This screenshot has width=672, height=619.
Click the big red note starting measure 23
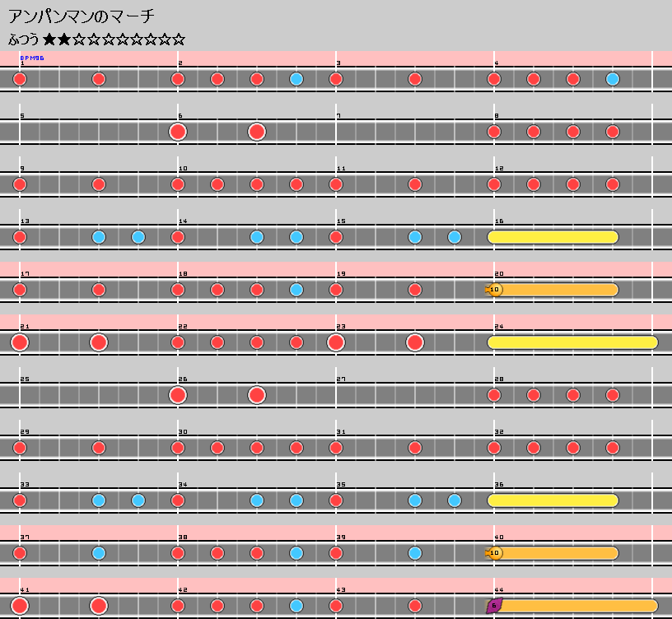[335, 342]
